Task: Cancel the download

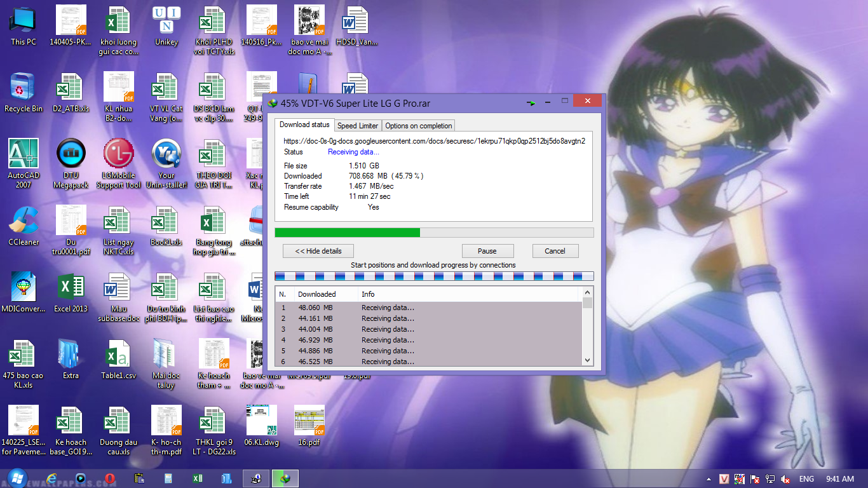Action: click(x=555, y=251)
